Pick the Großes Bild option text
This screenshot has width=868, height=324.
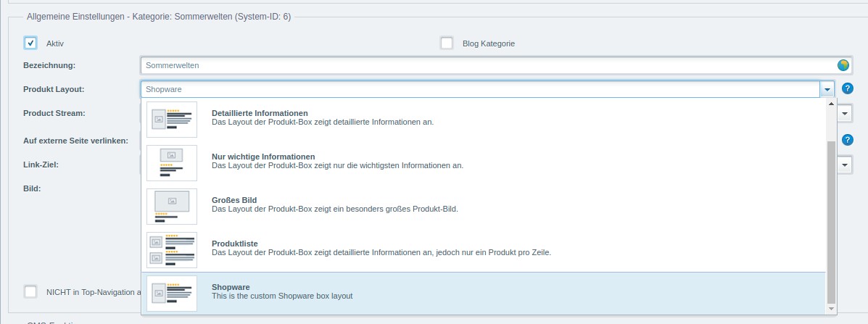click(x=234, y=200)
